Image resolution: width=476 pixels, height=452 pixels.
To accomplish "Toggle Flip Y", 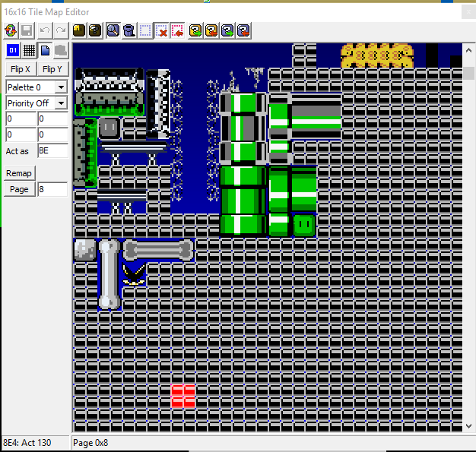I will coord(52,69).
